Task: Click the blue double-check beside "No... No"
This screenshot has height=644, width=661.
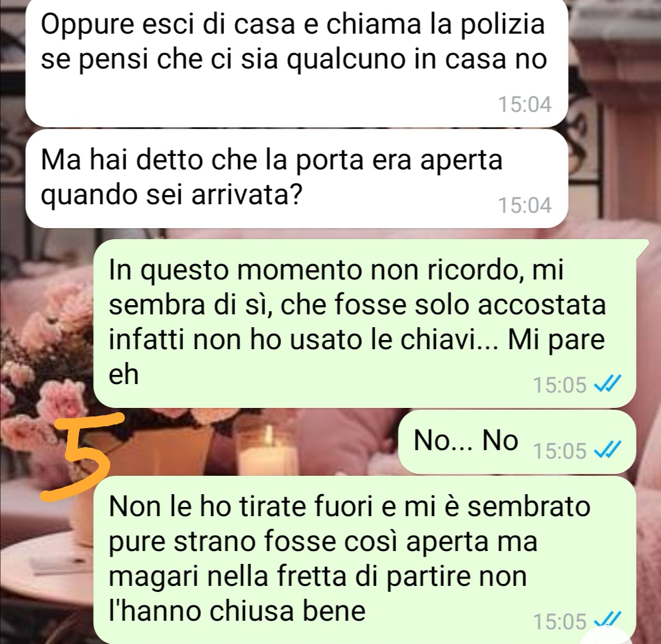Action: [608, 451]
